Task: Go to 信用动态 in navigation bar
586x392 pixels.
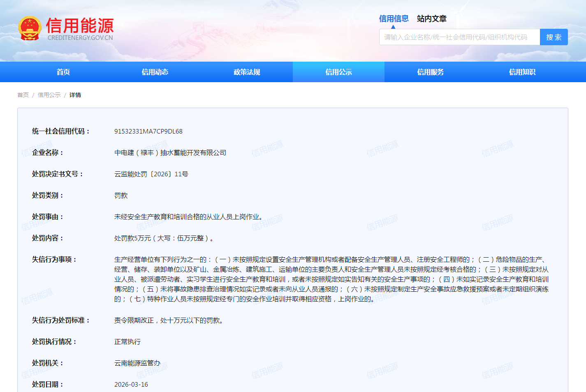Action: [155, 72]
